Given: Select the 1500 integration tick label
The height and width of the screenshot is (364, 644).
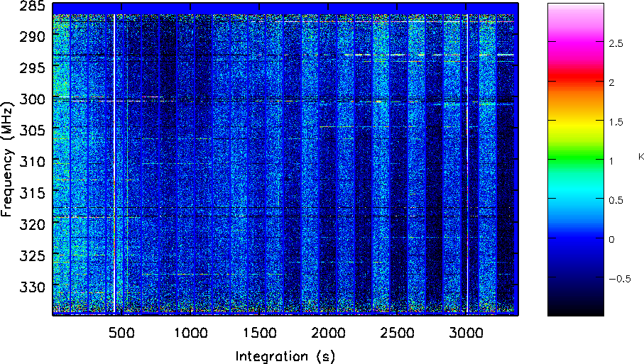Looking at the screenshot, I should pos(260,332).
